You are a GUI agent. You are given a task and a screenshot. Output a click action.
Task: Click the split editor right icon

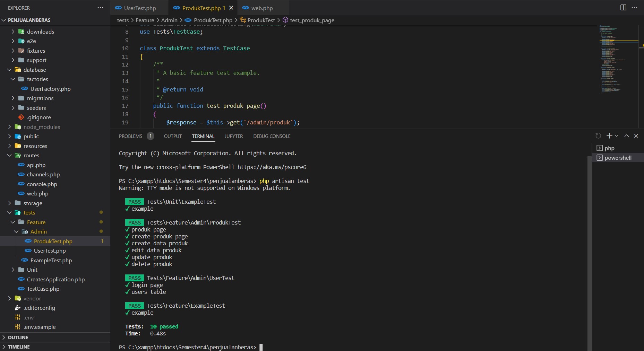[x=623, y=8]
